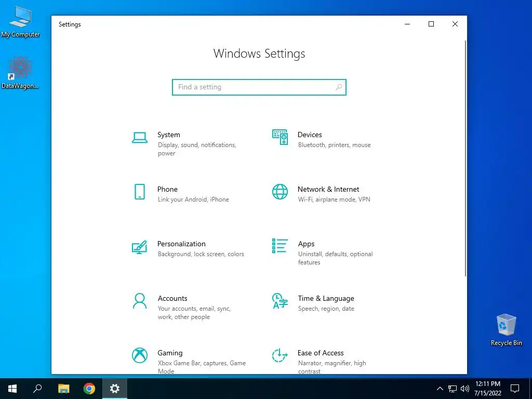Open the Network & Internet globe icon
This screenshot has height=399, width=532.
tap(280, 192)
